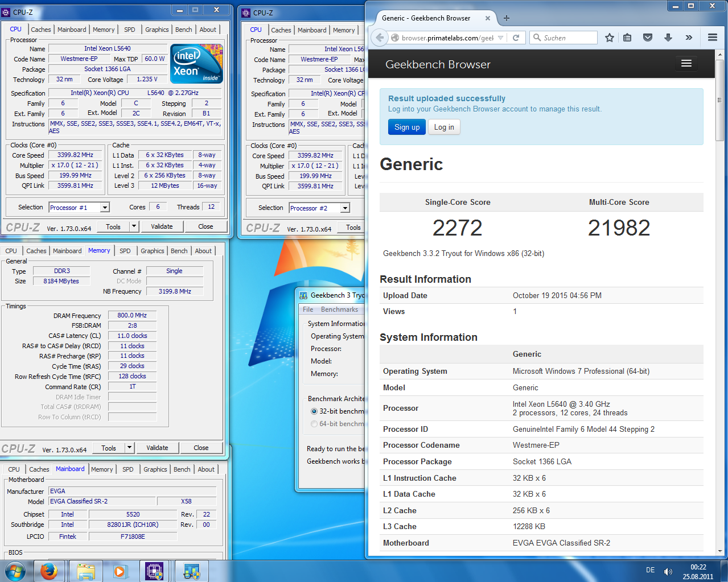This screenshot has height=582, width=728.
Task: Click the browser.primatelabs.com address field
Action: (x=447, y=38)
